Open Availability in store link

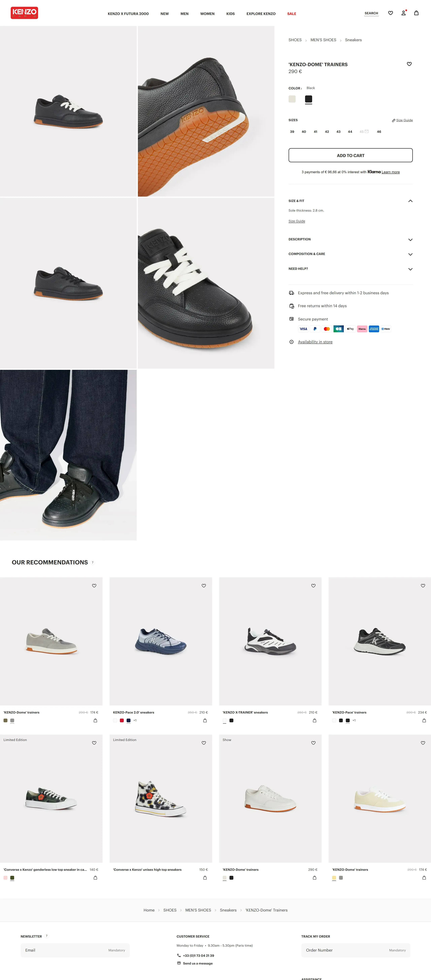pyautogui.click(x=315, y=342)
